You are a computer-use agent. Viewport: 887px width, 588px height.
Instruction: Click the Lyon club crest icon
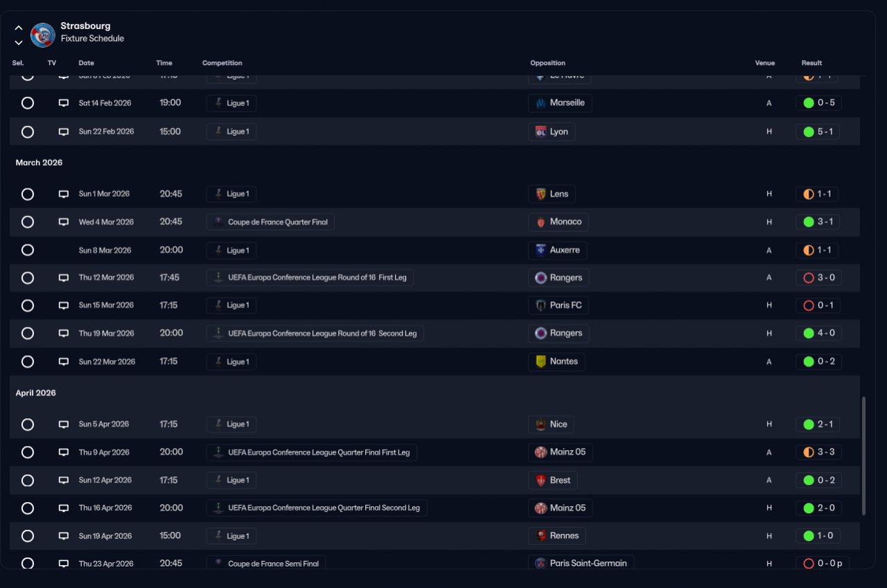click(541, 132)
